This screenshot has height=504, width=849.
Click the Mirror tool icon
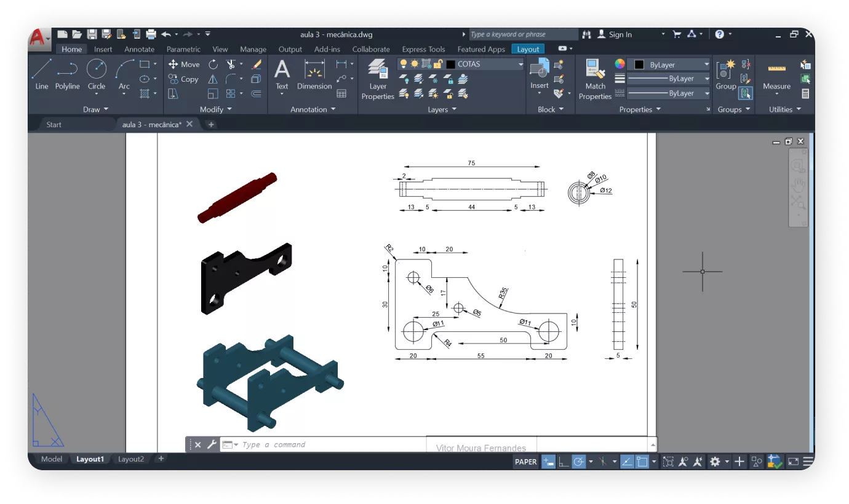tap(213, 79)
